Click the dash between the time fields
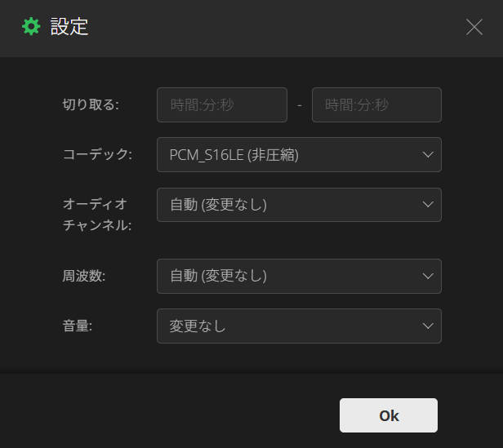Image resolution: width=503 pixels, height=448 pixels. 300,105
